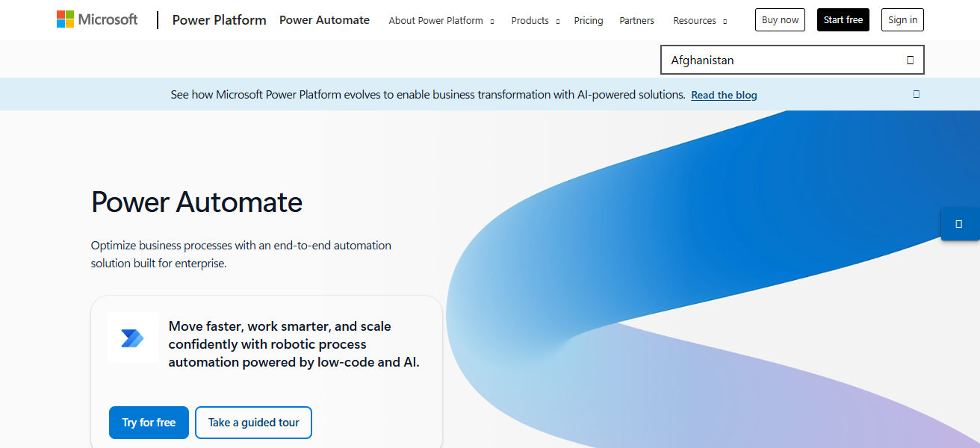Click the Microsoft logo
Screen dimensions: 980x448
(x=97, y=19)
